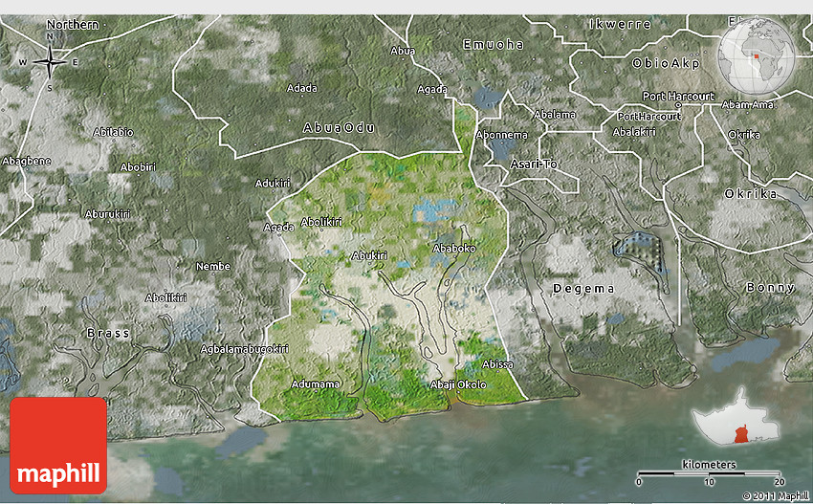This screenshot has width=813, height=504.
Task: Click the compass rose icon
Action: (x=50, y=62)
